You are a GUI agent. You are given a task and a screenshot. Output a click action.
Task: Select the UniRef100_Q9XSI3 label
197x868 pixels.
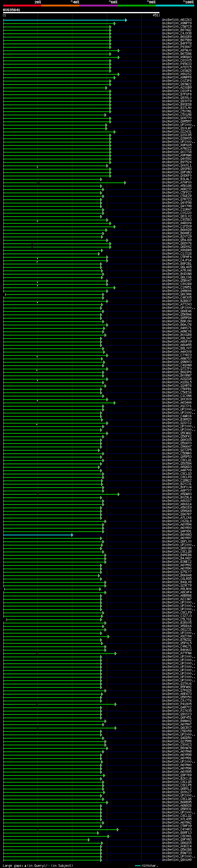coord(177,714)
